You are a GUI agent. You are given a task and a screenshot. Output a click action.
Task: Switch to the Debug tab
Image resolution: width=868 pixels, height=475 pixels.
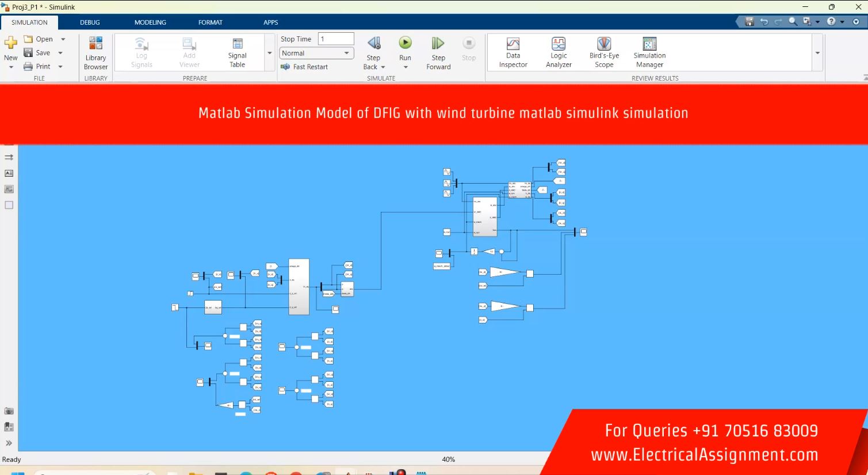90,22
